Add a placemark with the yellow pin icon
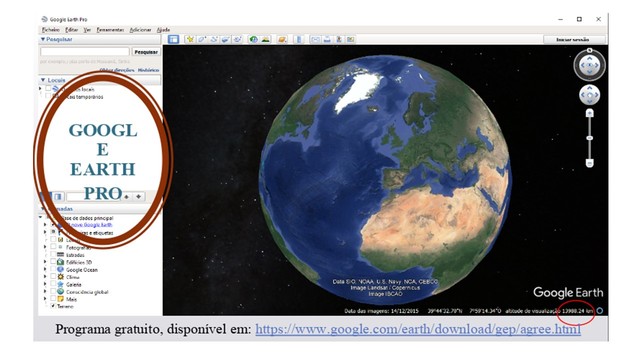Screen dimensions: 640x360 click(190, 39)
